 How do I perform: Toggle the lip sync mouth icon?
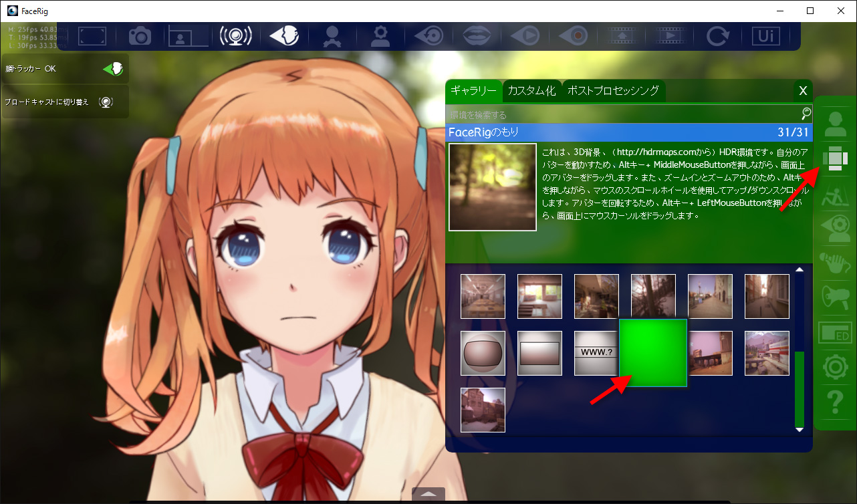click(476, 35)
